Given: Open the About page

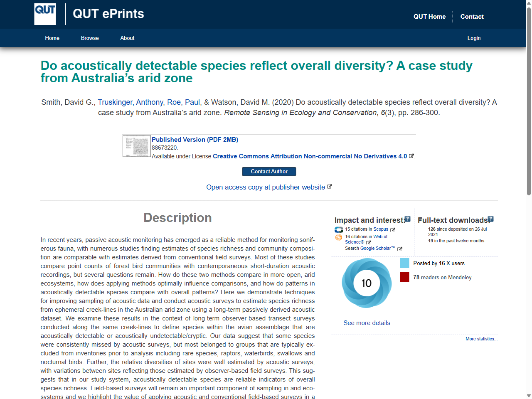Looking at the screenshot, I should click(x=127, y=38).
